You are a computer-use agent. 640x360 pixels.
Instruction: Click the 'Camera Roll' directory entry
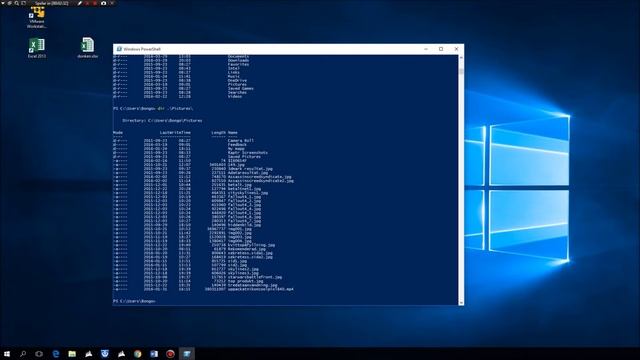click(x=241, y=140)
